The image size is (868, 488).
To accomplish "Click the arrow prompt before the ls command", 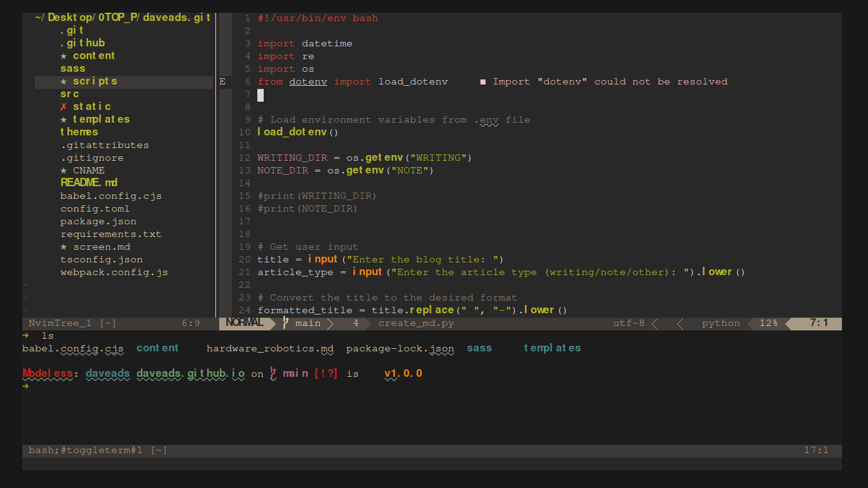I will tap(25, 335).
